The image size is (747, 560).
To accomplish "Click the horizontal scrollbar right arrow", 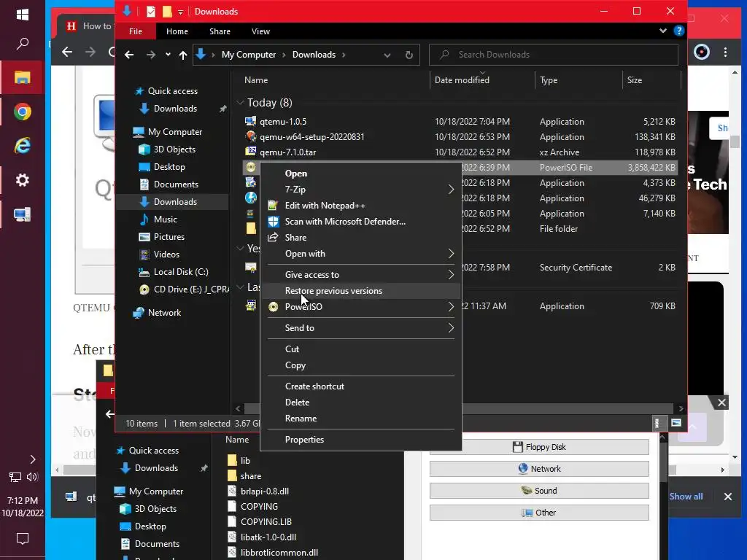I will point(681,408).
